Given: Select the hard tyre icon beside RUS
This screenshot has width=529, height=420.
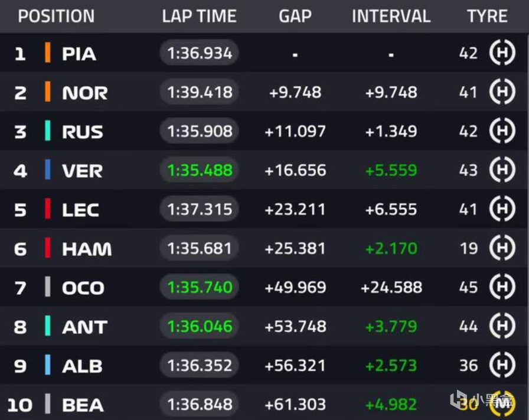Looking at the screenshot, I should point(502,131).
